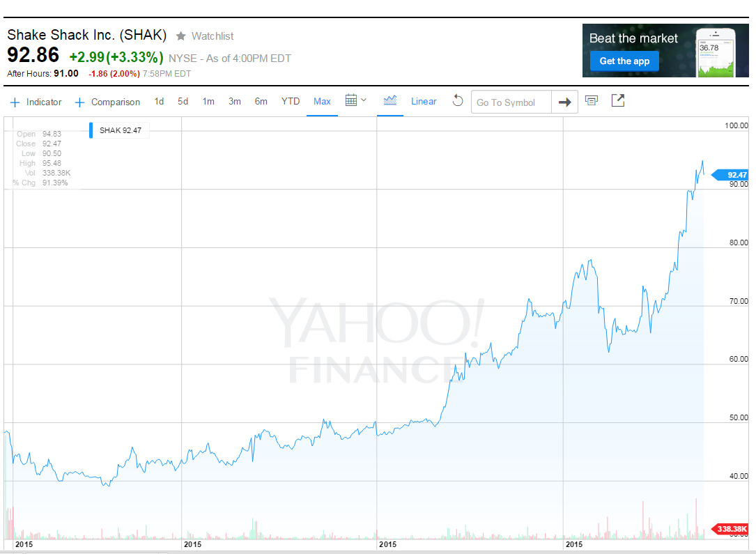Click the Low 90.50 value
This screenshot has height=554, width=756.
[x=52, y=153]
